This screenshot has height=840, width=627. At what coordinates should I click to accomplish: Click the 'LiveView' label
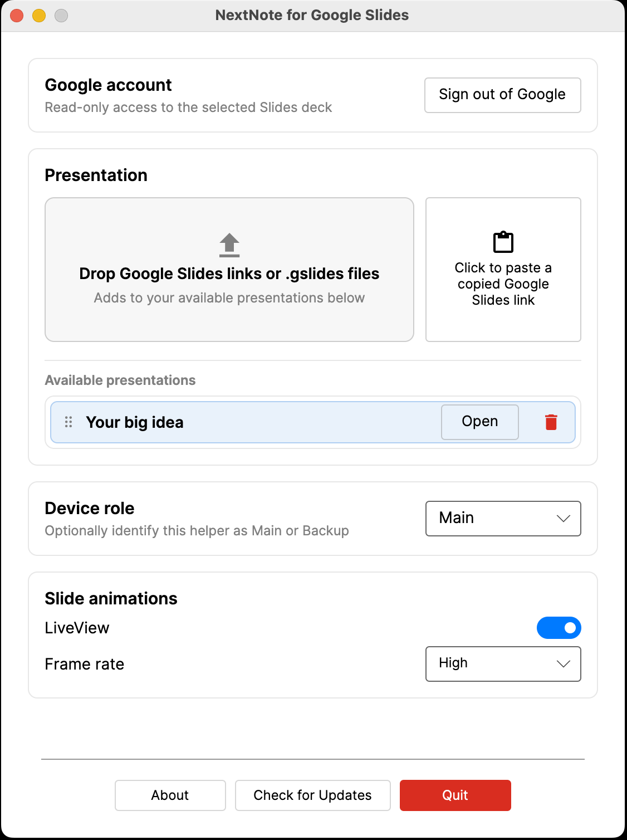coord(77,628)
